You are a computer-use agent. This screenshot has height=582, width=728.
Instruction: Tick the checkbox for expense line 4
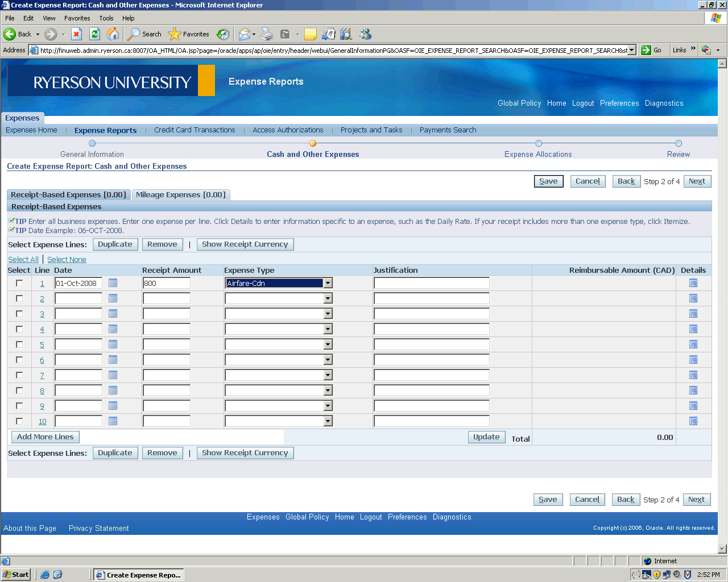[19, 329]
